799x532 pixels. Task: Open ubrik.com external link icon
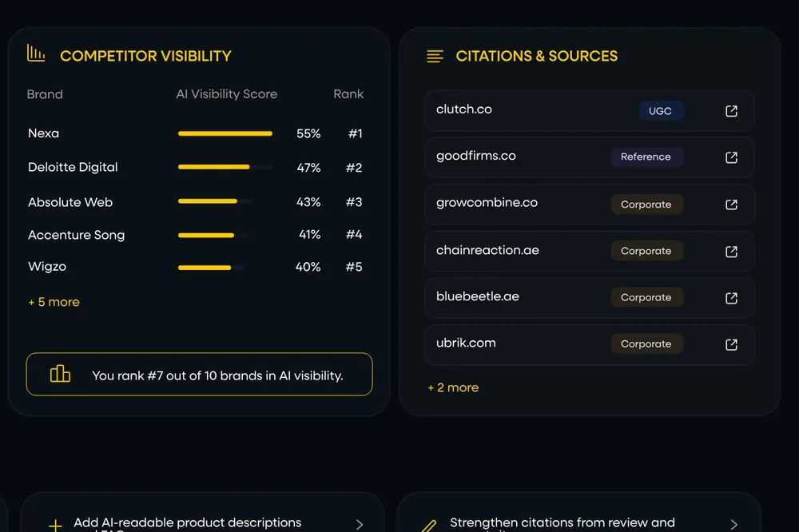731,344
